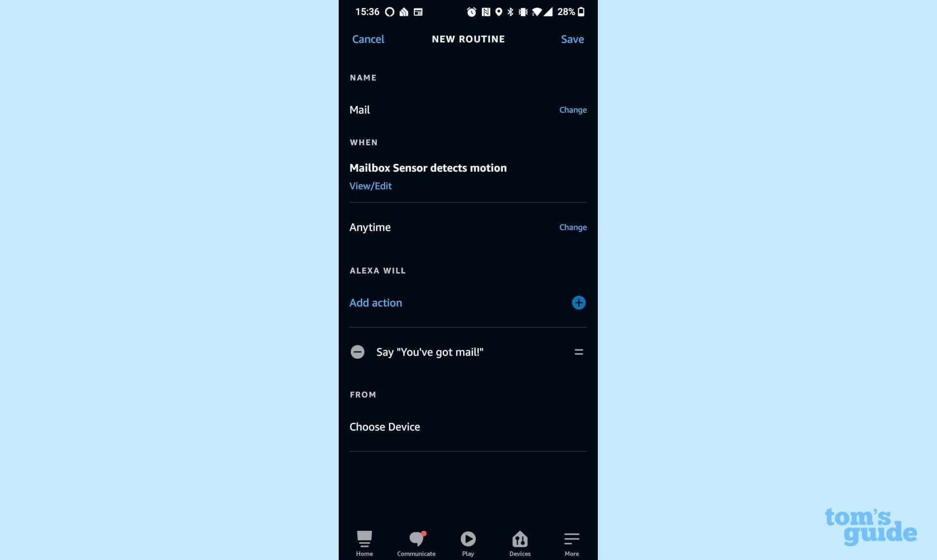Tap the Add action plus icon
This screenshot has width=937, height=560.
578,302
